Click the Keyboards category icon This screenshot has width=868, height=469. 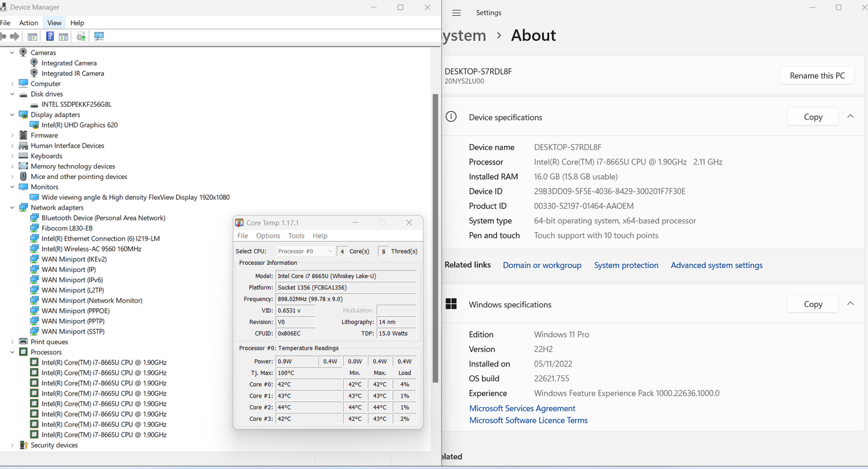[23, 156]
